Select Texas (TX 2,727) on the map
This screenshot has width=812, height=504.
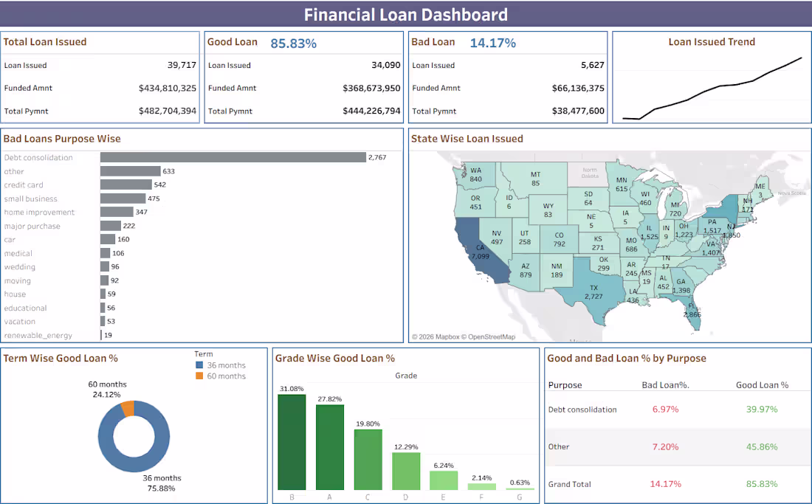pos(594,292)
